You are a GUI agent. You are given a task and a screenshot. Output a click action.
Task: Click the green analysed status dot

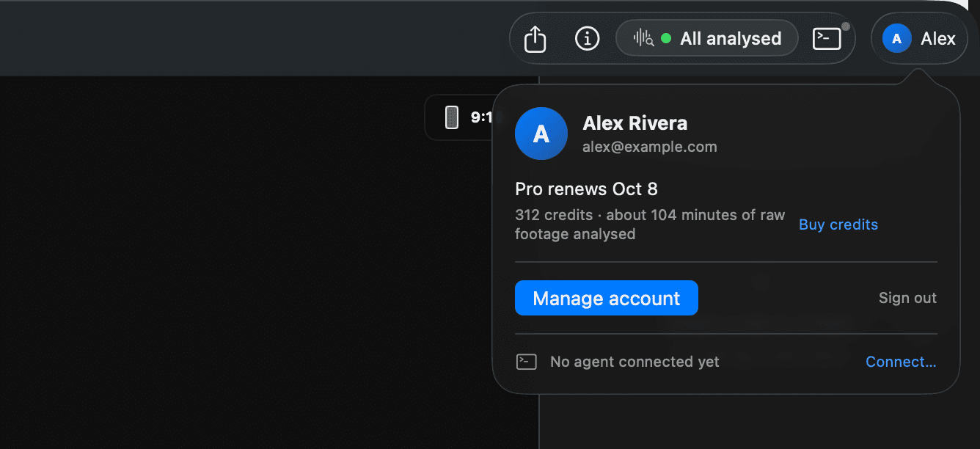[666, 38]
